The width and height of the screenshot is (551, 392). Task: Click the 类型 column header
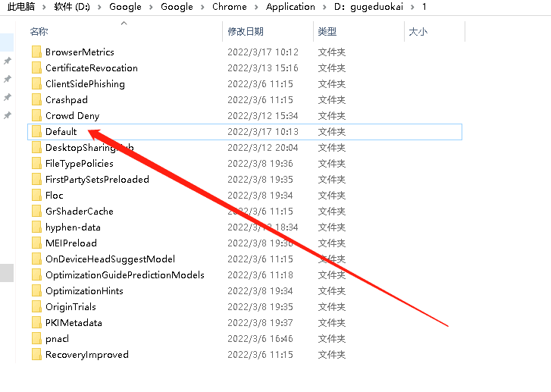[327, 32]
